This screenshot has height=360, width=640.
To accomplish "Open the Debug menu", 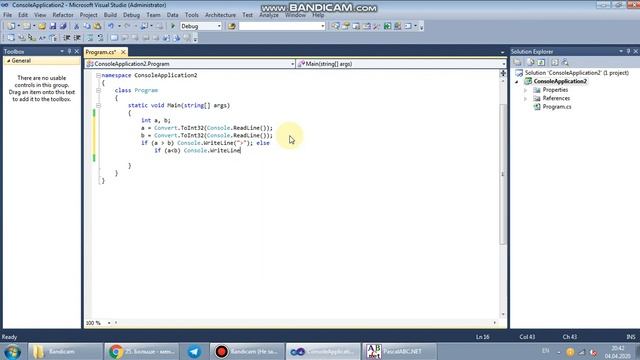I will [x=131, y=15].
